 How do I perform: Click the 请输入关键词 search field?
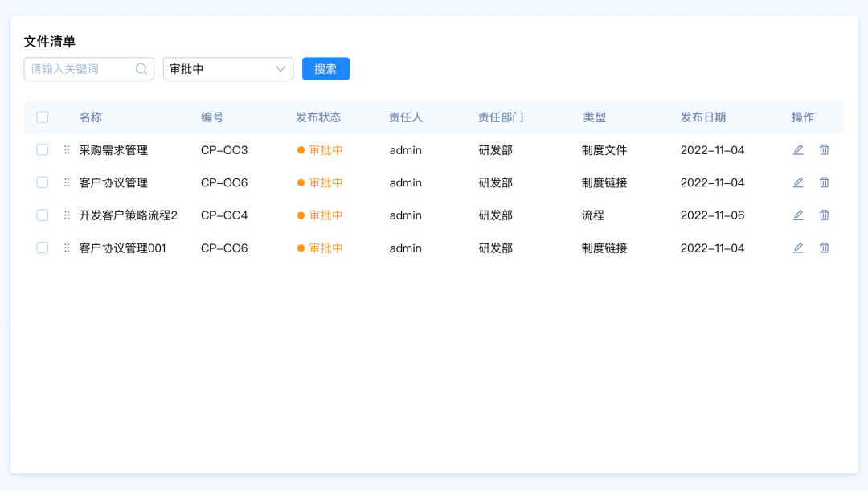click(79, 69)
